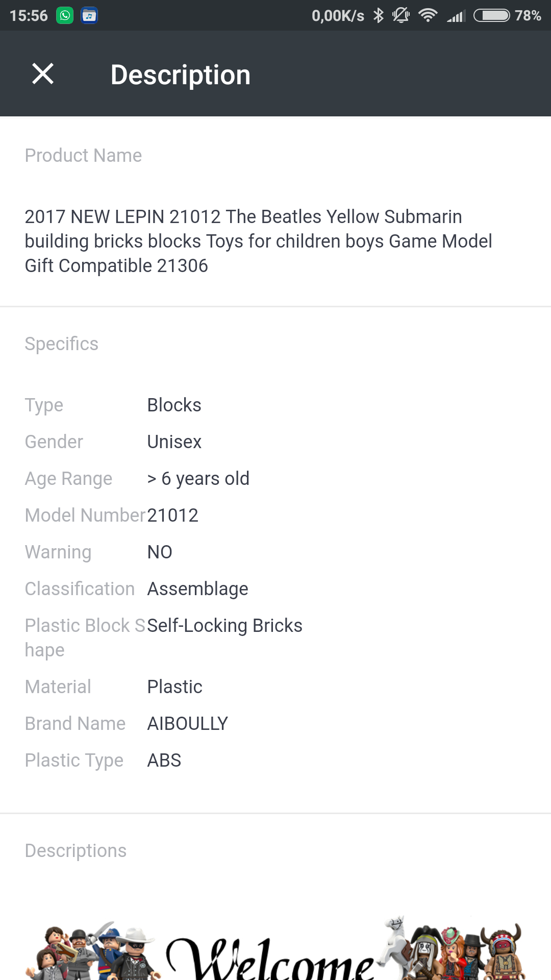This screenshot has height=980, width=551.
Task: Tap the cellular signal bars icon
Action: (456, 16)
